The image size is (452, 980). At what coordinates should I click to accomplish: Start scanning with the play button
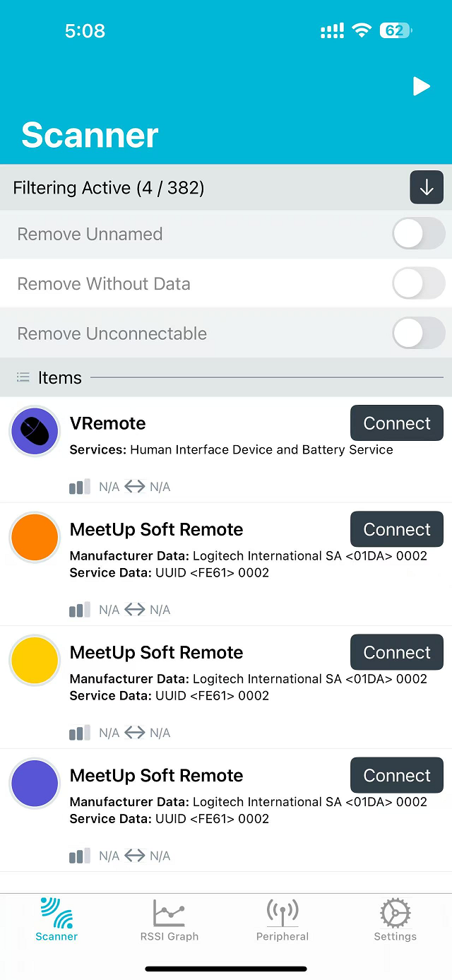coord(422,86)
